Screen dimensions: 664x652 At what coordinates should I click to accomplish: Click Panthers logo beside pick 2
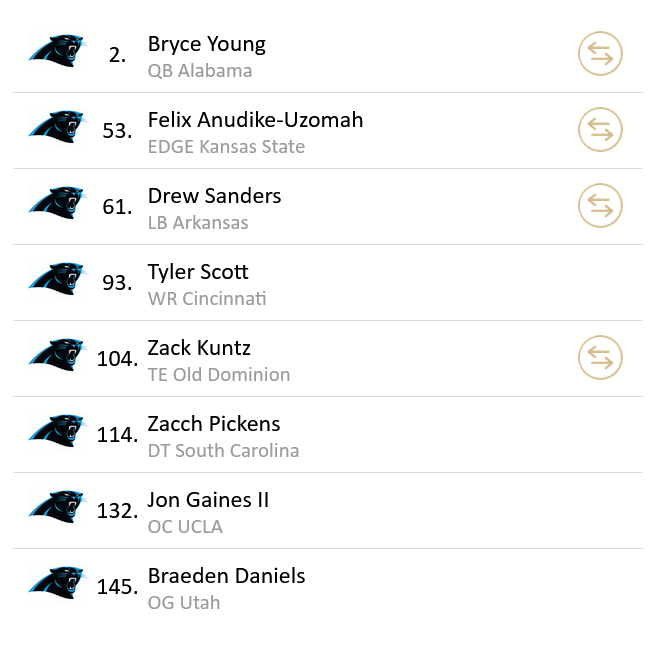[x=57, y=54]
